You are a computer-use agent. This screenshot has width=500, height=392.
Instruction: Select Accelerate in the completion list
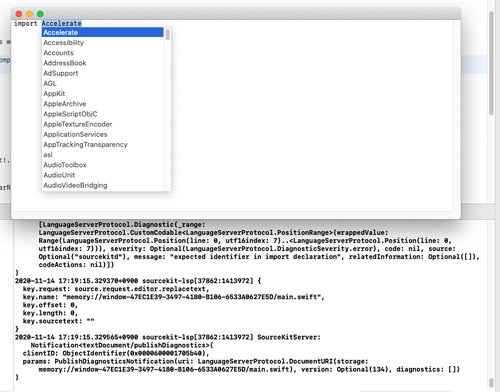(x=102, y=32)
